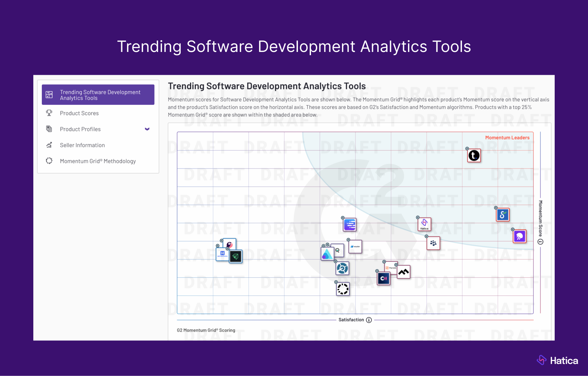Viewport: 588px width, 376px height.
Task: Open the Seller Information section
Action: click(x=82, y=145)
